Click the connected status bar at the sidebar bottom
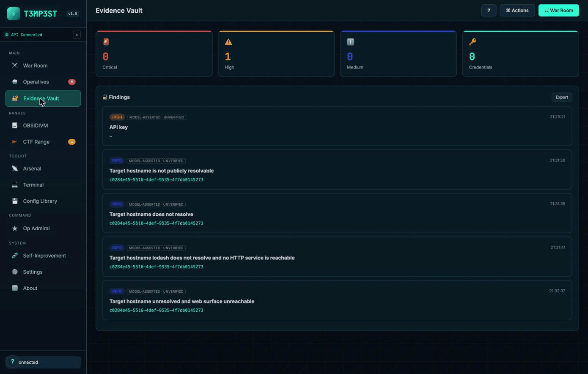Image resolution: width=588 pixels, height=374 pixels. (x=43, y=362)
